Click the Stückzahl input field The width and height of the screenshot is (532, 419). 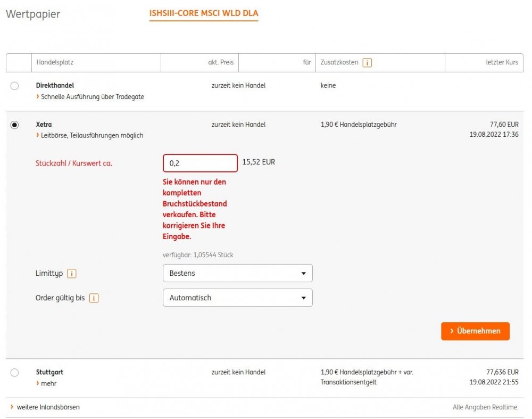[x=200, y=163]
